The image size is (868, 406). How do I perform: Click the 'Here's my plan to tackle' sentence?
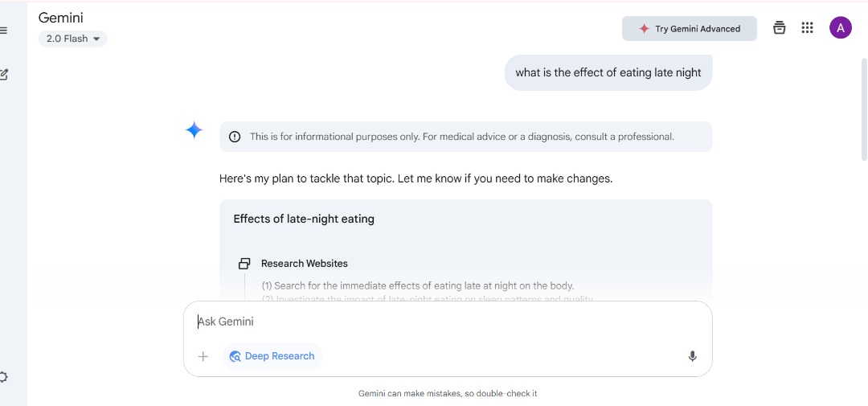tap(416, 179)
